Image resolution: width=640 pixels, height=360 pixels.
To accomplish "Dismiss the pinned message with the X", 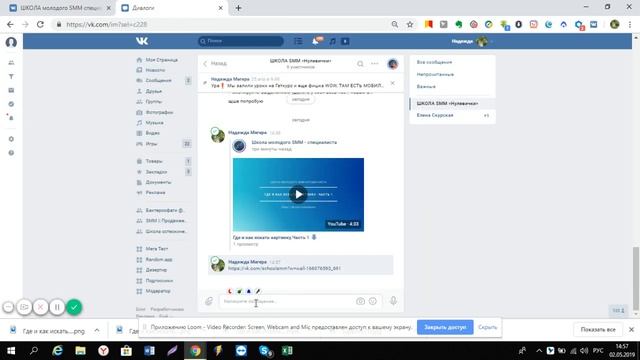I will pos(392,83).
